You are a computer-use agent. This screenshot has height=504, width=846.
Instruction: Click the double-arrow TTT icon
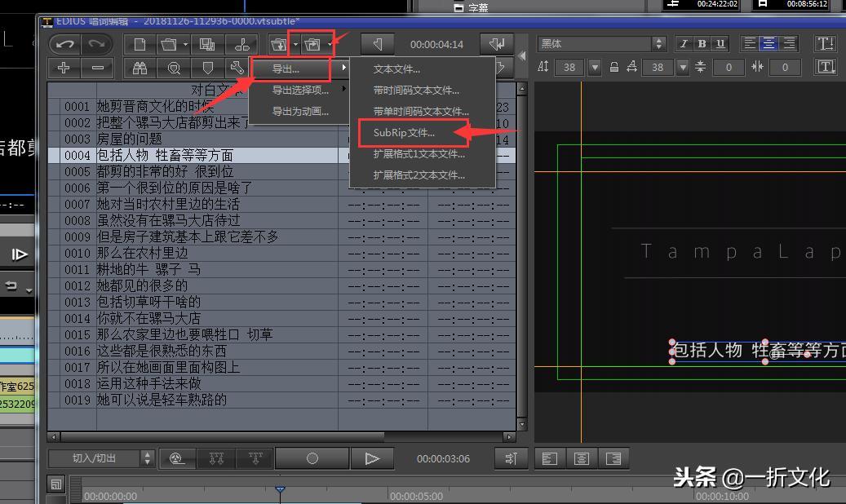tap(216, 458)
